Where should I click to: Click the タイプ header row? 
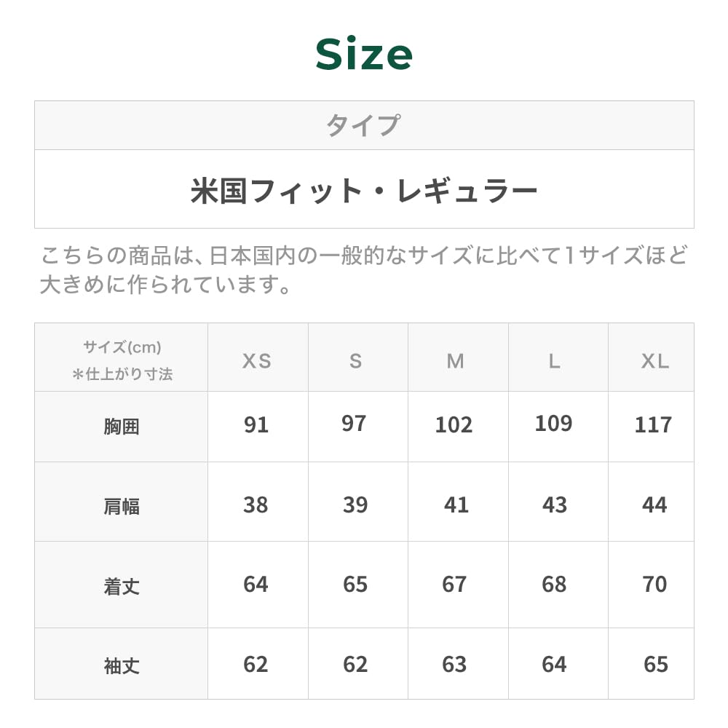pyautogui.click(x=363, y=125)
